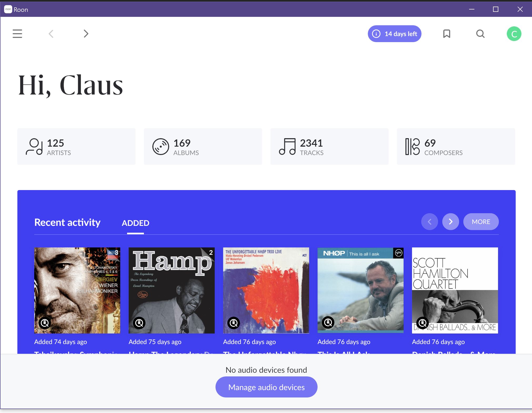Click 'Added 74 days ago' text
Image resolution: width=532 pixels, height=413 pixels.
click(x=61, y=342)
